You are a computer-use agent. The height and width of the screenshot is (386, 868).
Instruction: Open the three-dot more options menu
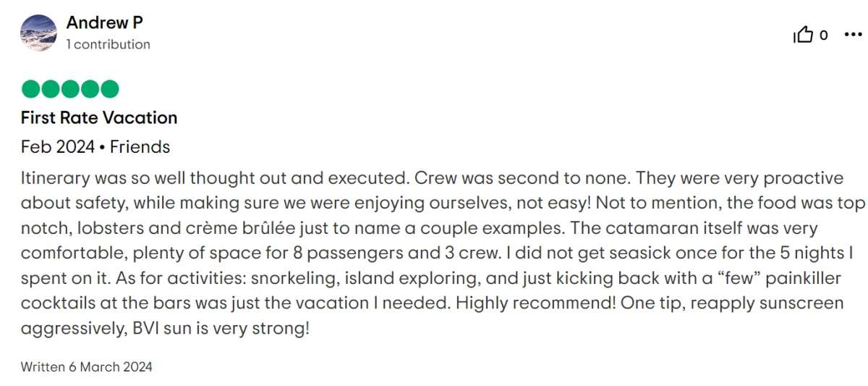coord(854,34)
